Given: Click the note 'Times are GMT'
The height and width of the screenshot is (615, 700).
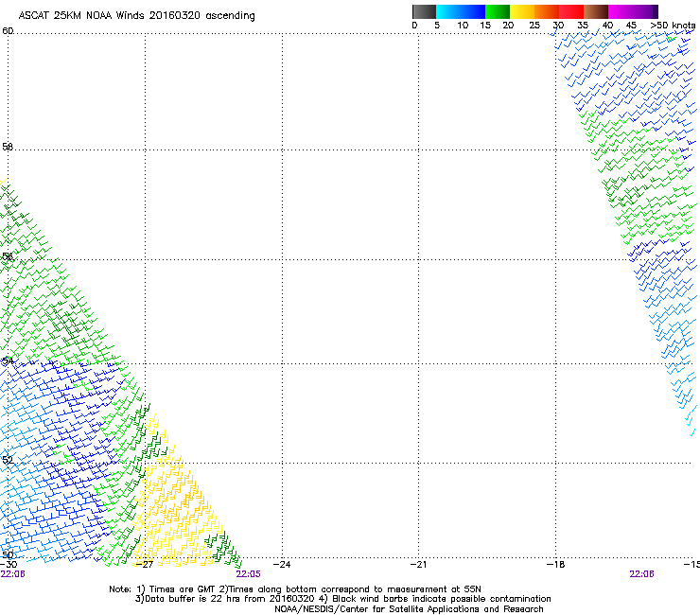Looking at the screenshot, I should (183, 589).
